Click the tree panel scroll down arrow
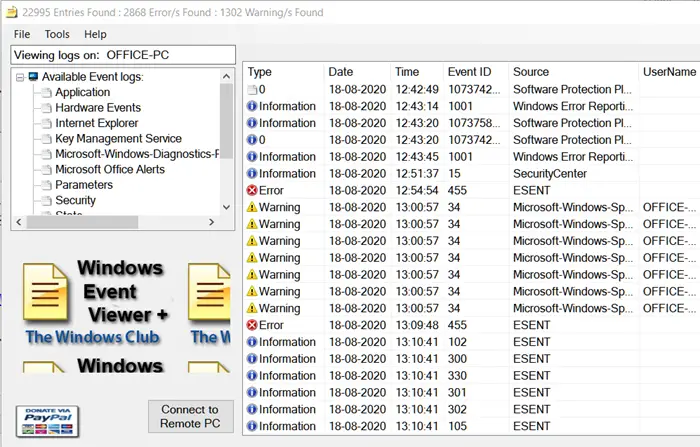 click(226, 207)
